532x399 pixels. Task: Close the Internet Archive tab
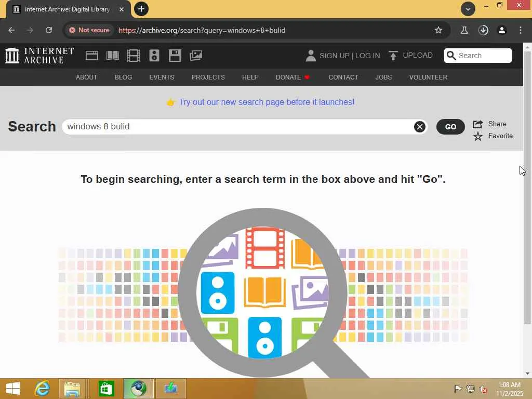pyautogui.click(x=122, y=9)
